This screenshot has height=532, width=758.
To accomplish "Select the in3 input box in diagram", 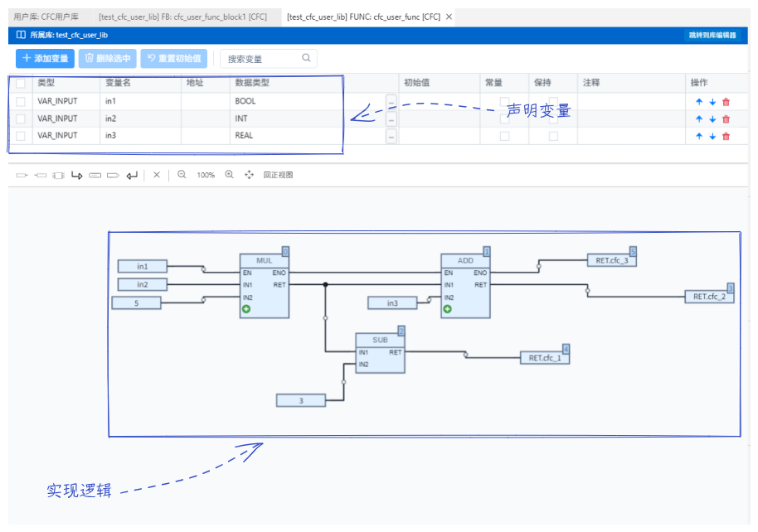I will tap(392, 303).
